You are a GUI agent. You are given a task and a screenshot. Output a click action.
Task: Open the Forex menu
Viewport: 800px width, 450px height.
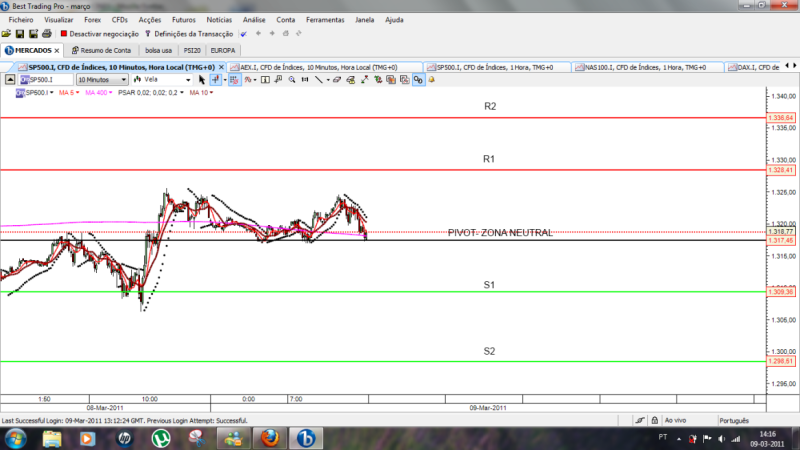[92, 20]
